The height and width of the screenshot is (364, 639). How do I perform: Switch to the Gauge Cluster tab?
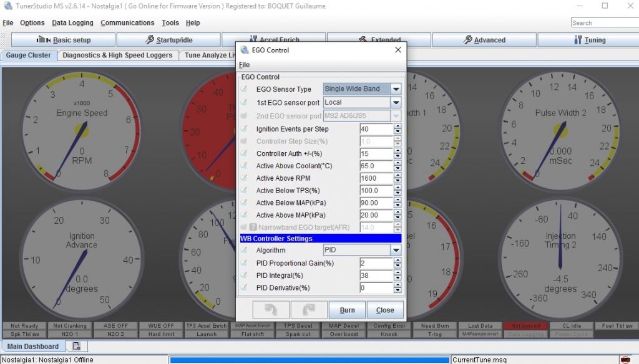pyautogui.click(x=29, y=55)
